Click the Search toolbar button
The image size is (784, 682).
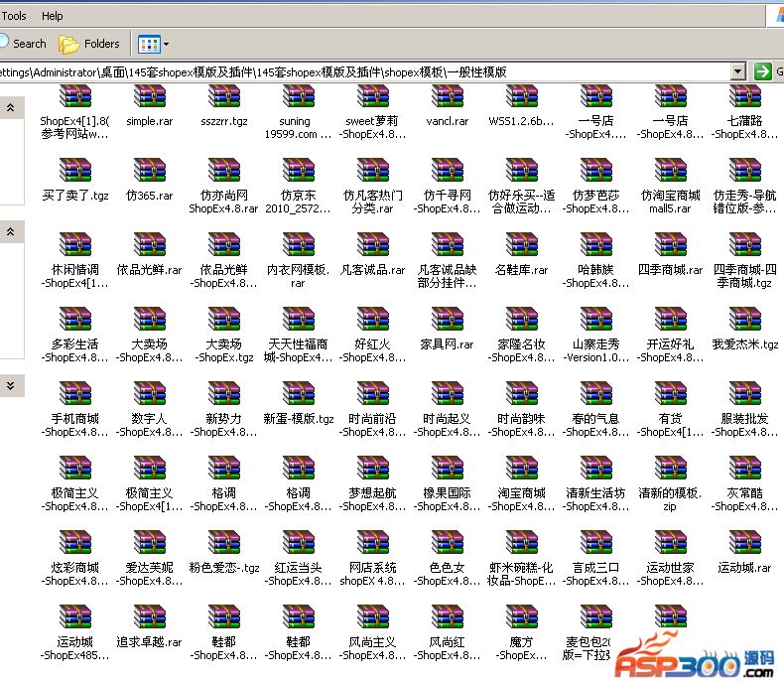click(x=23, y=44)
